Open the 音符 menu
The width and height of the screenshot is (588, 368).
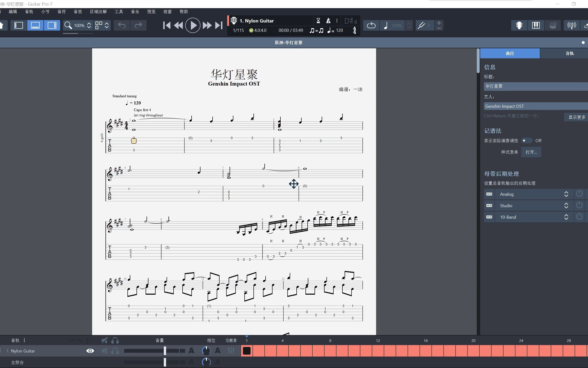[x=62, y=12]
